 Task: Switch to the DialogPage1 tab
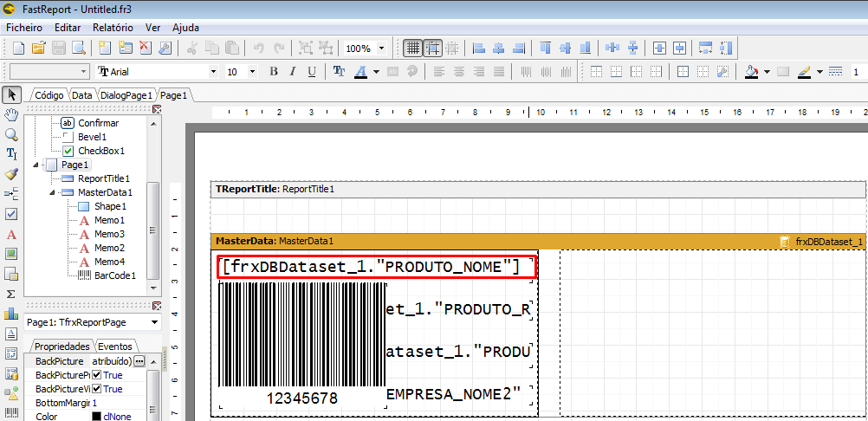[x=126, y=95]
